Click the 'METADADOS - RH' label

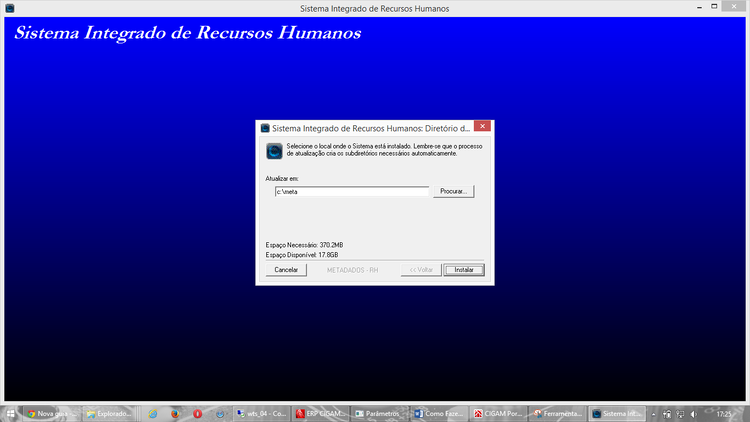353,270
